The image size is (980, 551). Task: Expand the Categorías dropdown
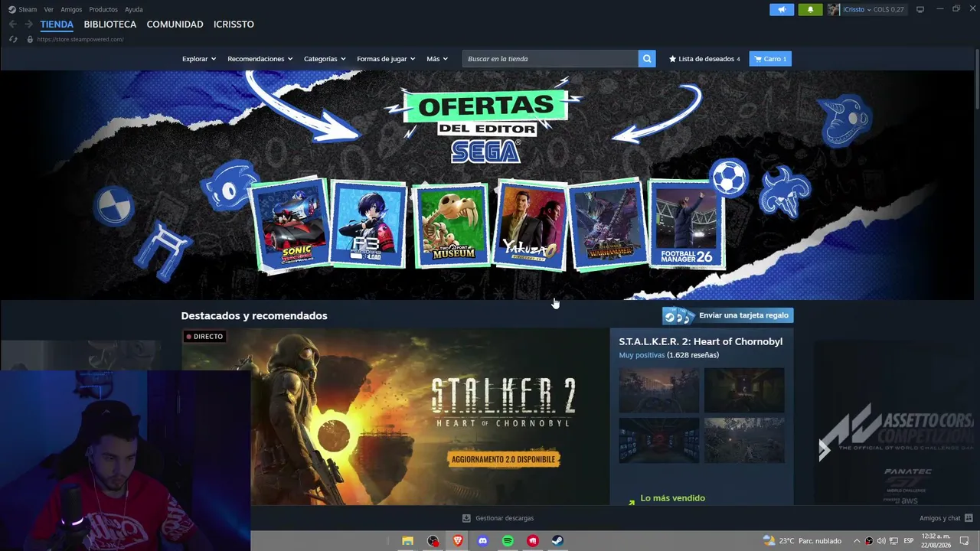point(325,59)
